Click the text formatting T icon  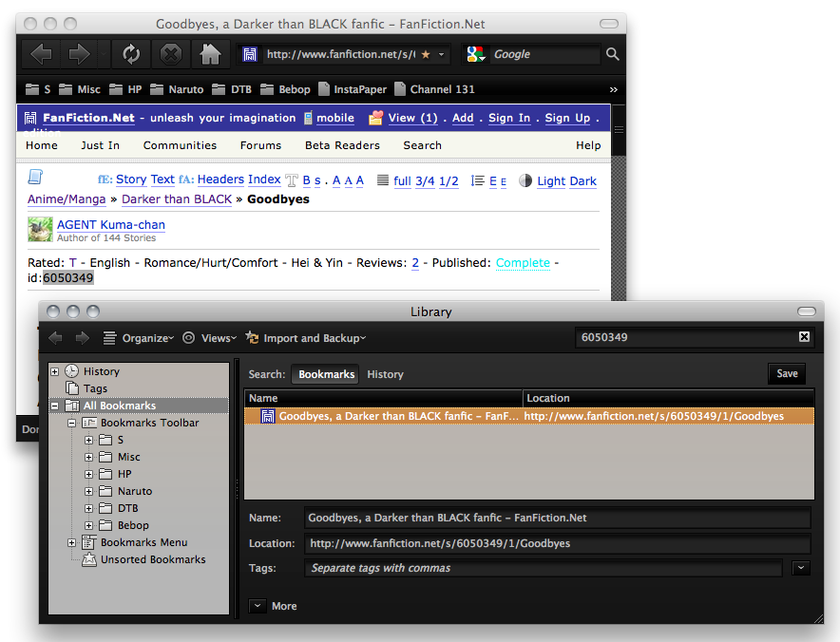pyautogui.click(x=292, y=180)
